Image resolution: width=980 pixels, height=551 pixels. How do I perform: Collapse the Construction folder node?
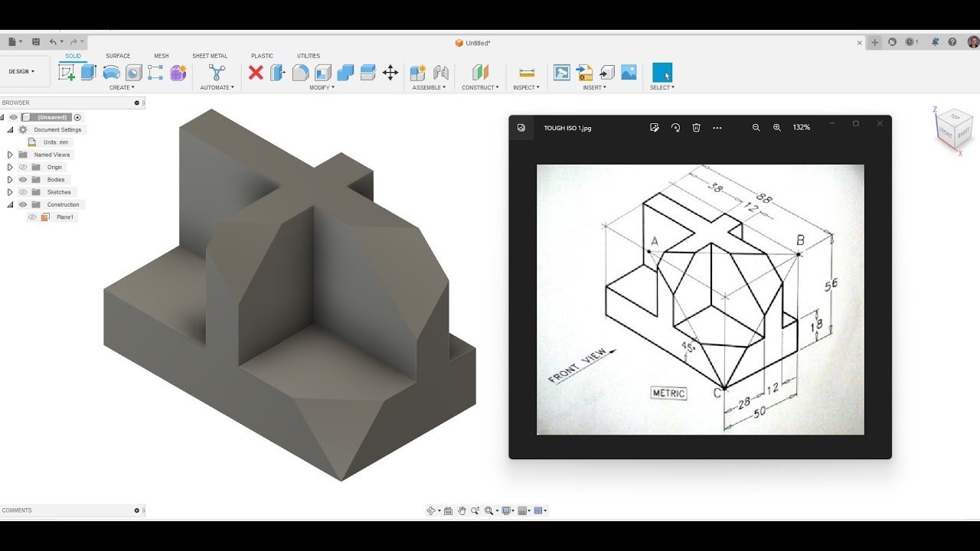[x=10, y=204]
